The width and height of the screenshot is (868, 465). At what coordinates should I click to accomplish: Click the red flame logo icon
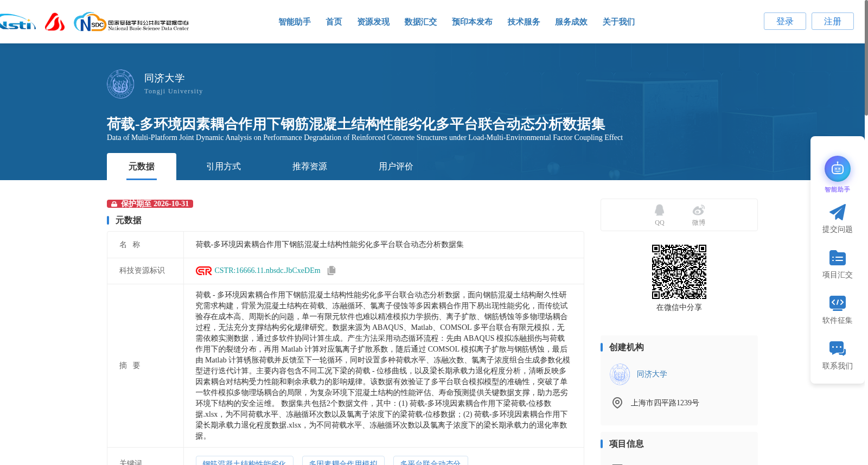click(54, 22)
